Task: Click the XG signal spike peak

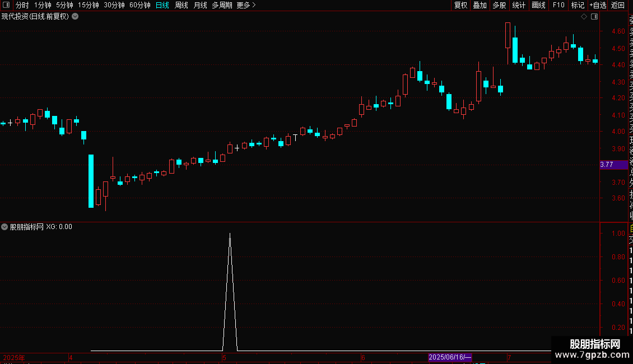Action: pyautogui.click(x=230, y=234)
